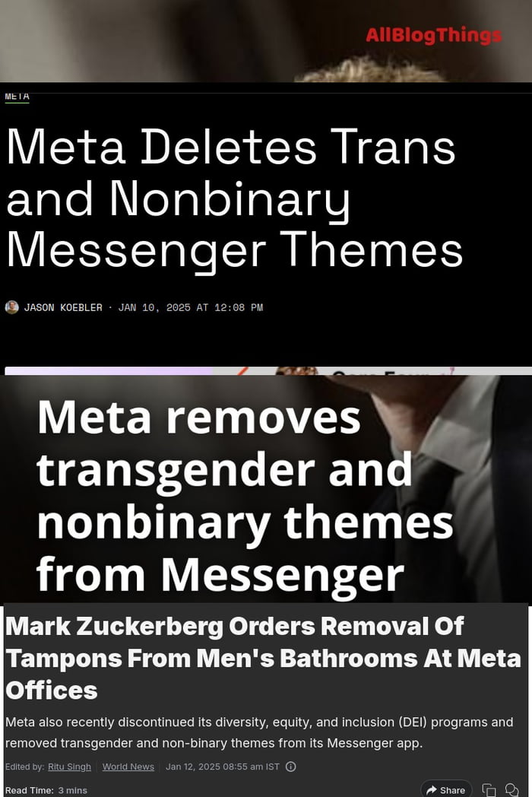Image resolution: width=532 pixels, height=797 pixels.
Task: Click the DEI programs summary paragraph
Action: click(x=259, y=732)
